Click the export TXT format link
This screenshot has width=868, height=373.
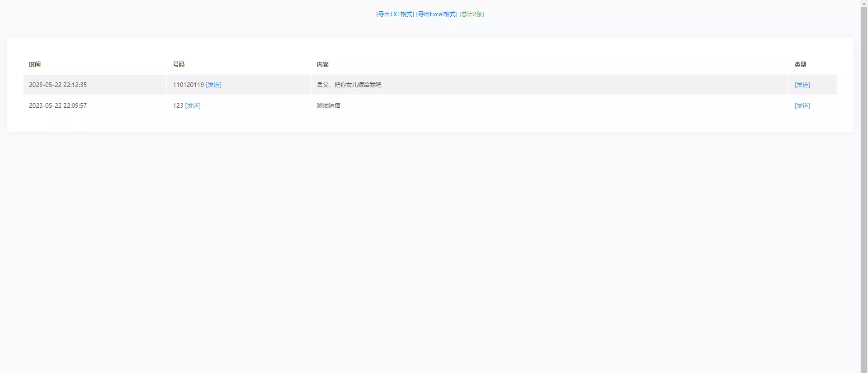tap(395, 14)
